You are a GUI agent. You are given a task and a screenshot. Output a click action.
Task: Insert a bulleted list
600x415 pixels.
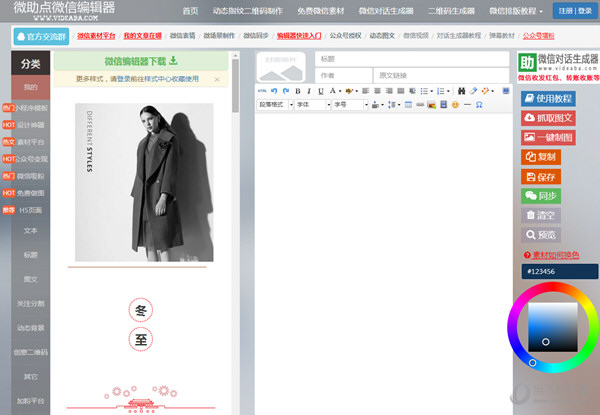click(424, 91)
